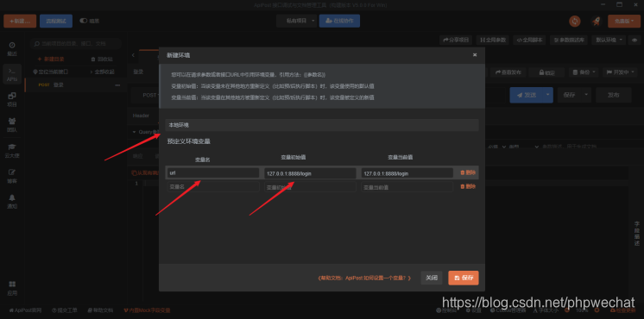Open the 通知 bell notifications icon
The height and width of the screenshot is (319, 644).
tap(12, 202)
